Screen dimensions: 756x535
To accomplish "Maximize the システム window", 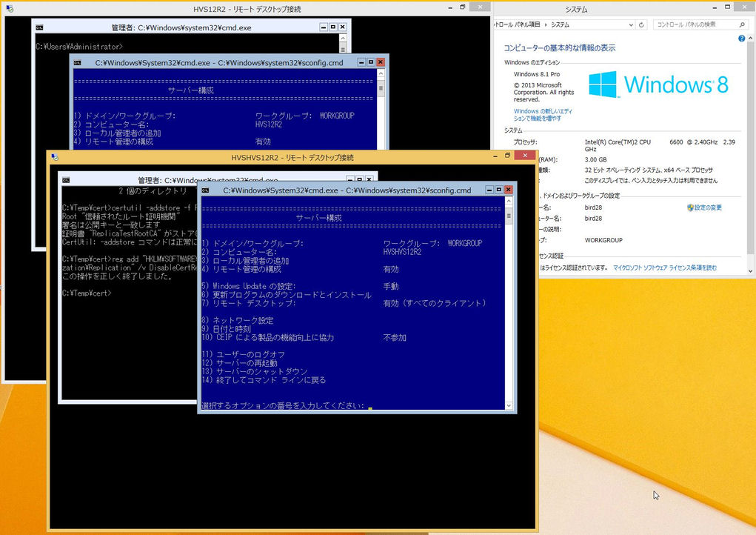I will (x=728, y=7).
